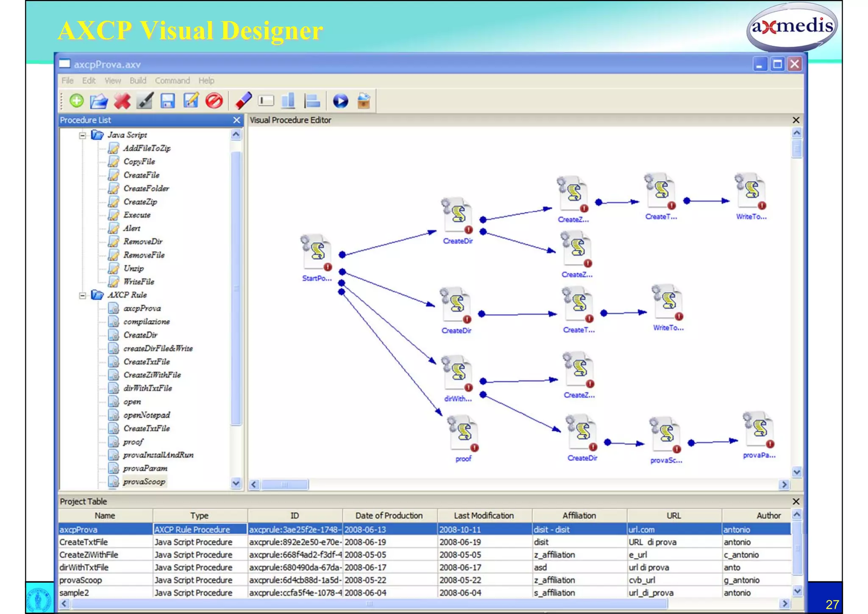Select provaScoop in the procedure tree
868x614 pixels.
point(144,482)
